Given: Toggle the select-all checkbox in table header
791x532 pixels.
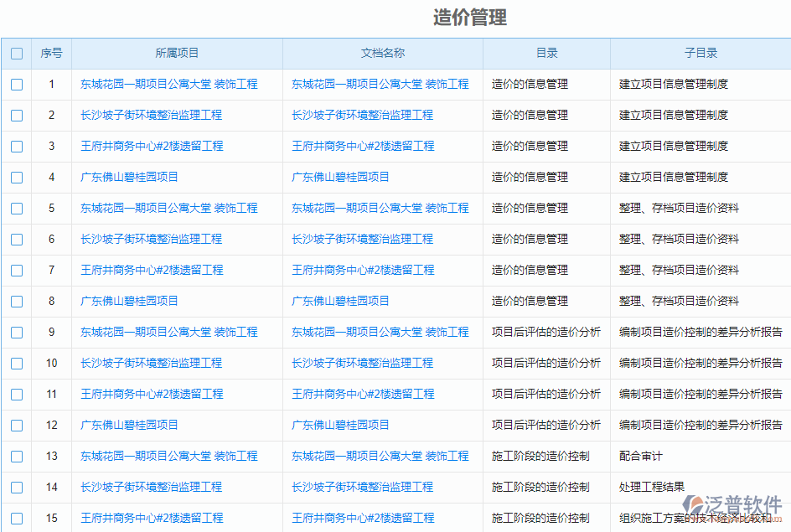Looking at the screenshot, I should click(16, 53).
